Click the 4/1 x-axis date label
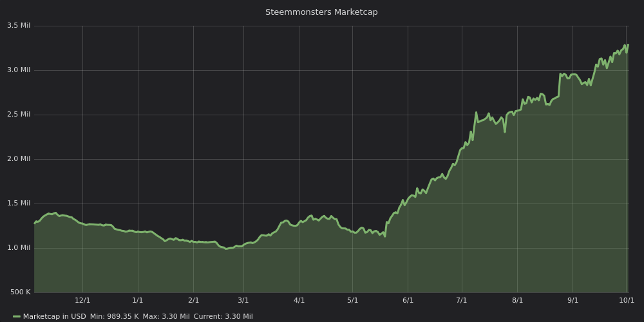 299,300
